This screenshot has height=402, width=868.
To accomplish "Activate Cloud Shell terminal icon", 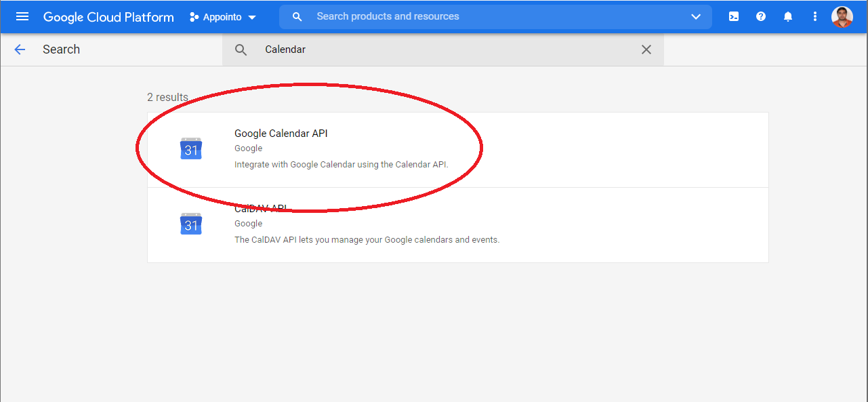I will pyautogui.click(x=734, y=16).
